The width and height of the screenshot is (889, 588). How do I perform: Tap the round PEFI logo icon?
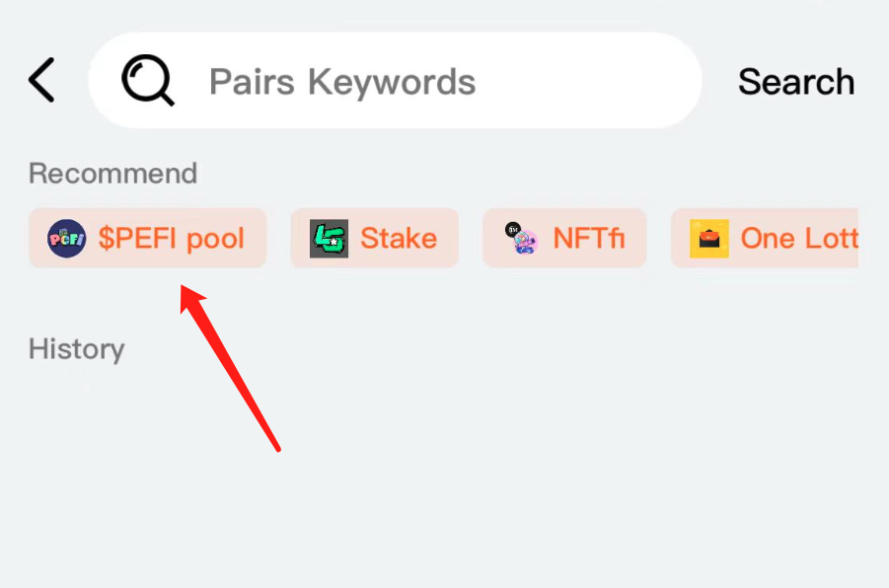click(x=67, y=238)
